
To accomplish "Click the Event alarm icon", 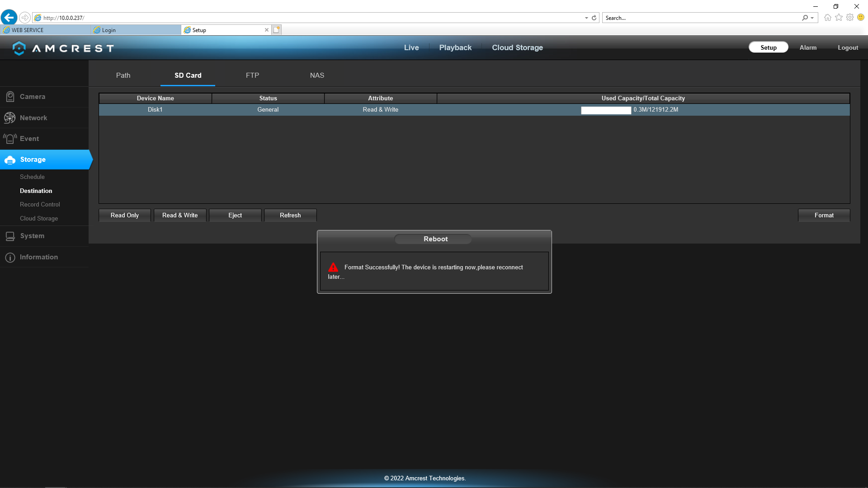I will point(10,139).
